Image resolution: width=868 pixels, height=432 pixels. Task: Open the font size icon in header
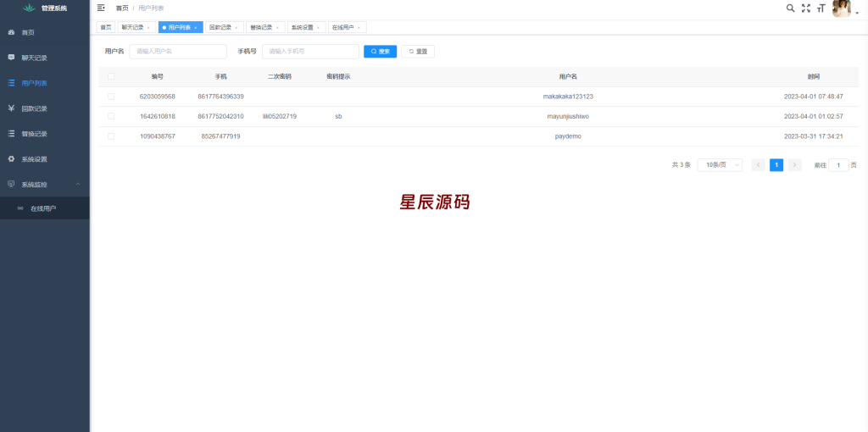[821, 8]
